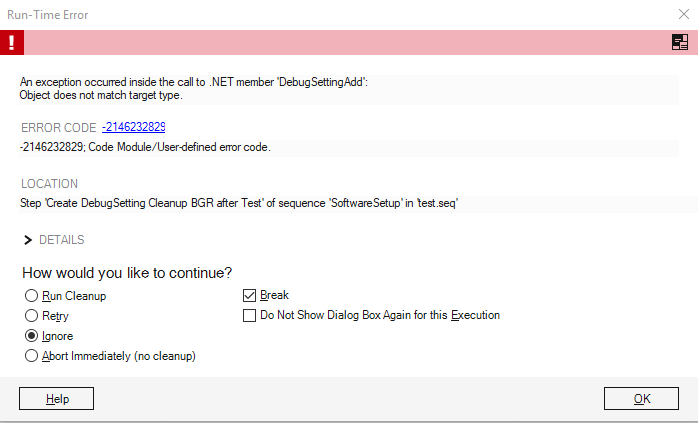This screenshot has height=423, width=698.
Task: Close the Run-Time Error dialog
Action: pos(682,14)
